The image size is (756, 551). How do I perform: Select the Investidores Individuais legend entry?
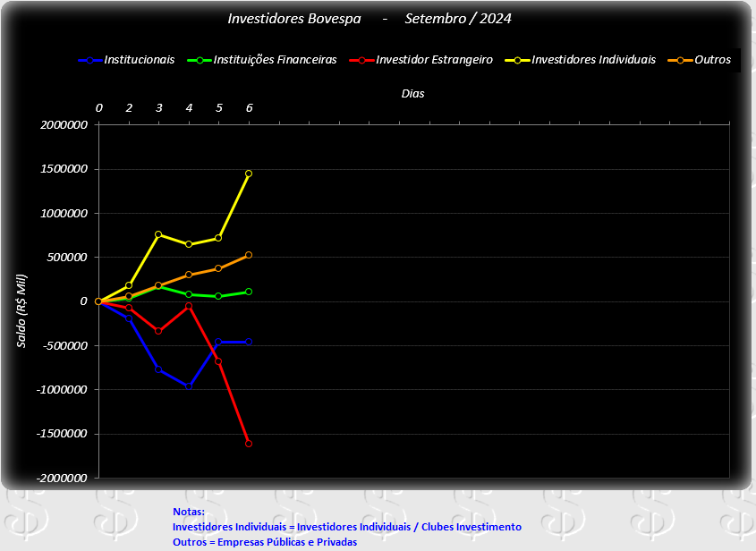click(x=581, y=60)
